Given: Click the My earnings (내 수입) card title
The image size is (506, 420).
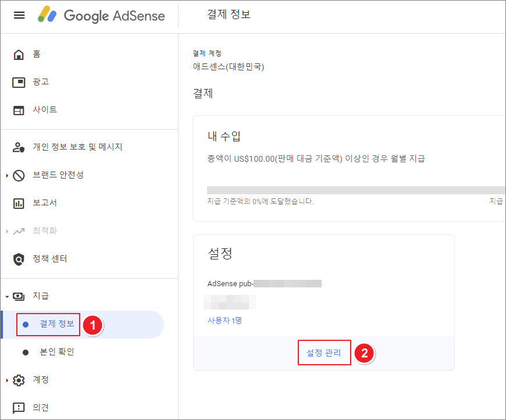Looking at the screenshot, I should coord(224,137).
